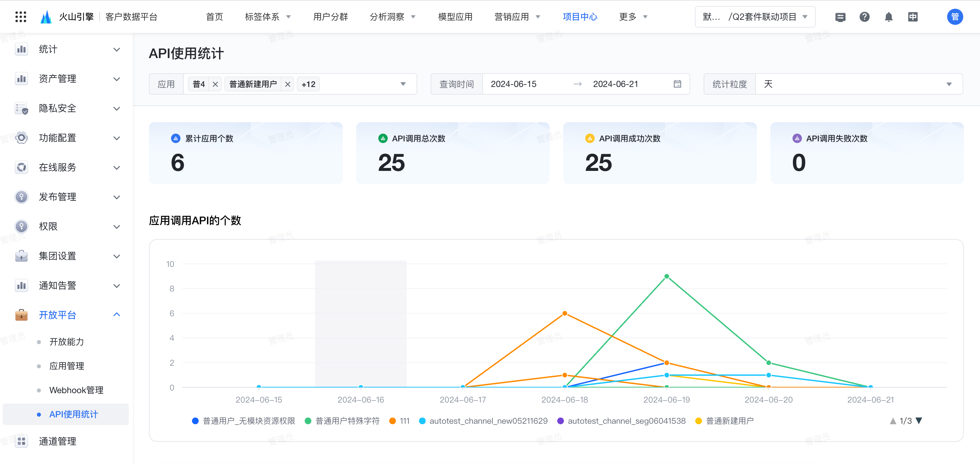The width and height of the screenshot is (980, 464).
Task: Open the help question-mark icon
Action: coord(864,17)
